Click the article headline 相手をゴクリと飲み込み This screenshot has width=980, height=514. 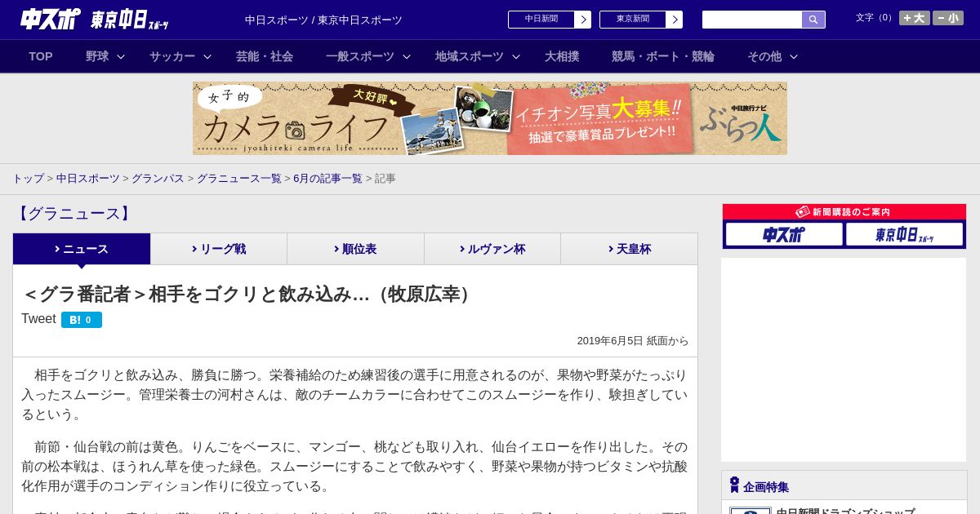pos(247,294)
